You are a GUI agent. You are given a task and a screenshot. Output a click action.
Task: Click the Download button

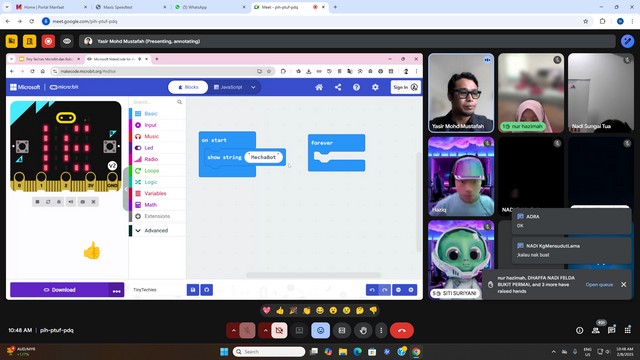(60, 290)
